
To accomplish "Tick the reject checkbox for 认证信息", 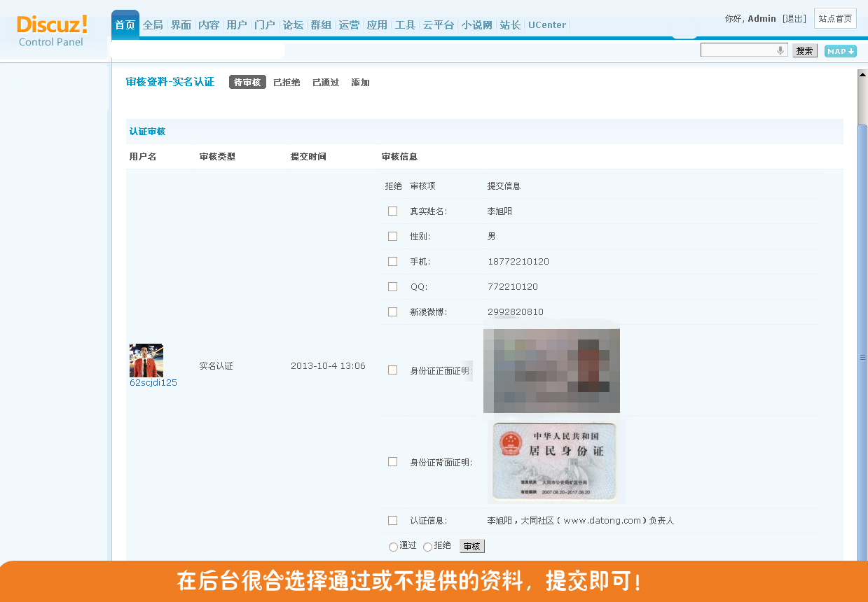I will point(392,521).
